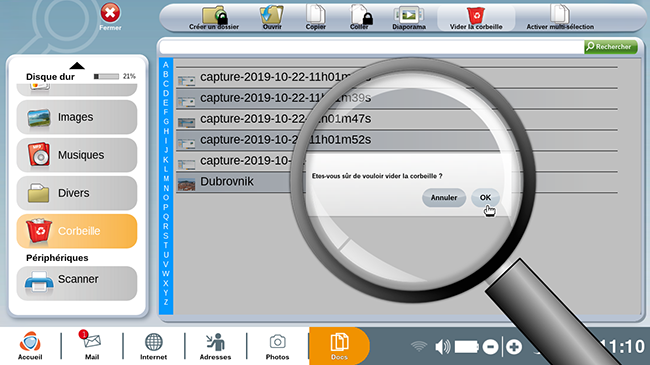
Task: Open Divers folder in sidebar
Action: tap(77, 193)
